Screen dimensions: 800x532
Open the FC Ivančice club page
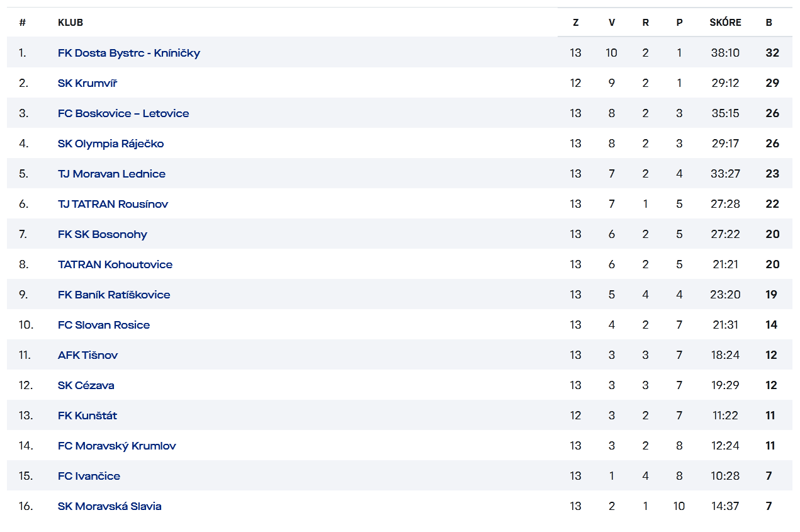click(x=89, y=476)
